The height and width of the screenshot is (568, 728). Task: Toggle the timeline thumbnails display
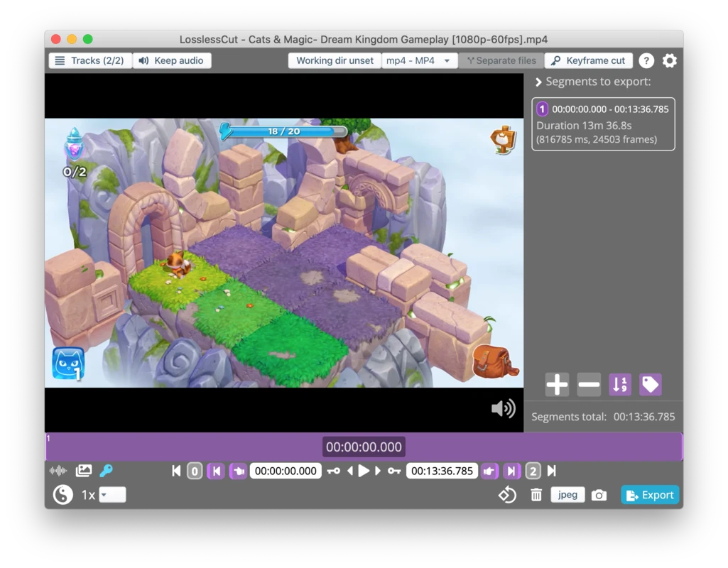[x=84, y=471]
